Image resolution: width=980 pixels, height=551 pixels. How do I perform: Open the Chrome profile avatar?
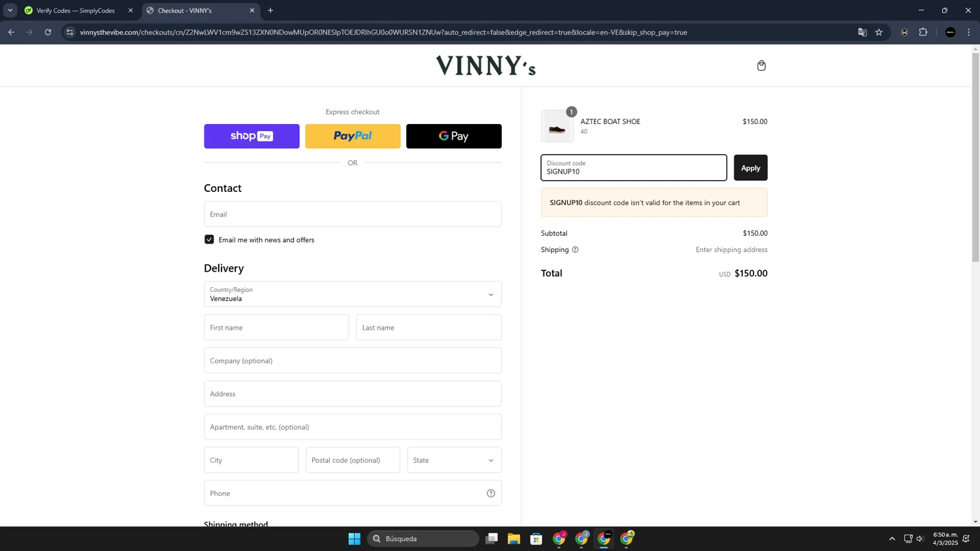951,32
